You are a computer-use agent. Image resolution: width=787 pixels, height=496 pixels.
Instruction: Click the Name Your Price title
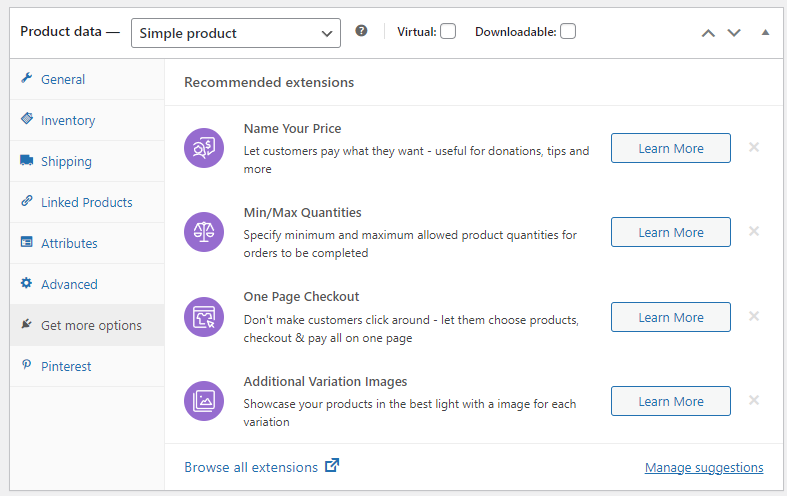point(292,129)
